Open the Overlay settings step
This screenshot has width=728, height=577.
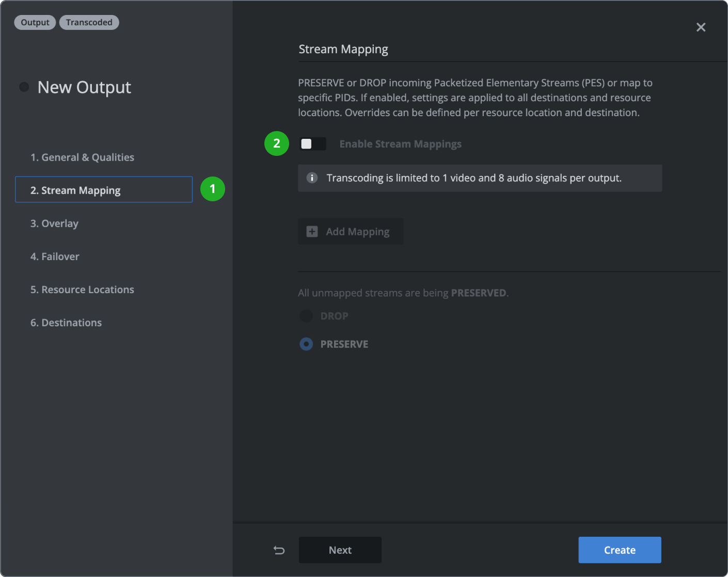pyautogui.click(x=54, y=223)
